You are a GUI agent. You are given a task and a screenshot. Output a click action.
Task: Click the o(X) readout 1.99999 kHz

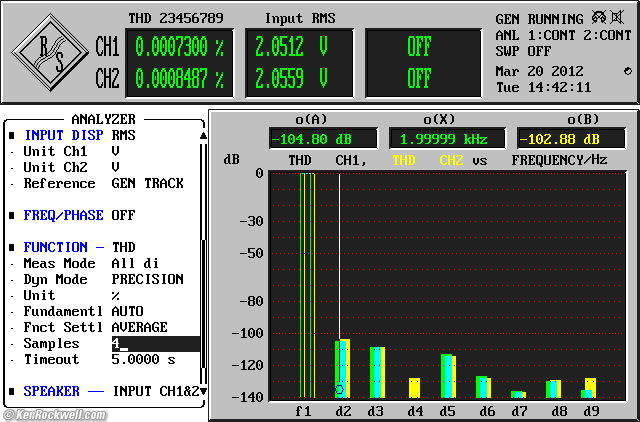[447, 139]
